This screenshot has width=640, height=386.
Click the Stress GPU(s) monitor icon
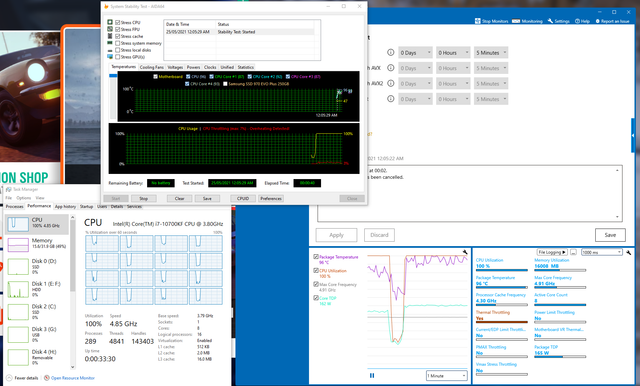pos(110,57)
